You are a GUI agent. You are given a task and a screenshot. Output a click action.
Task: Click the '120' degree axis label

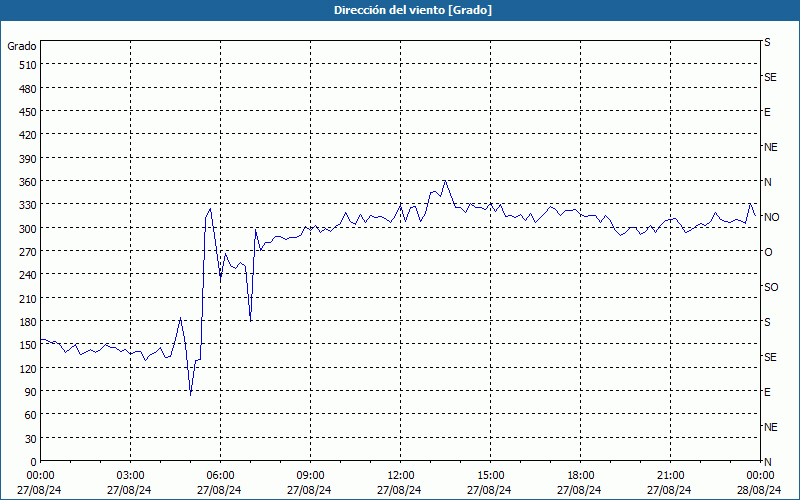[x=28, y=369]
